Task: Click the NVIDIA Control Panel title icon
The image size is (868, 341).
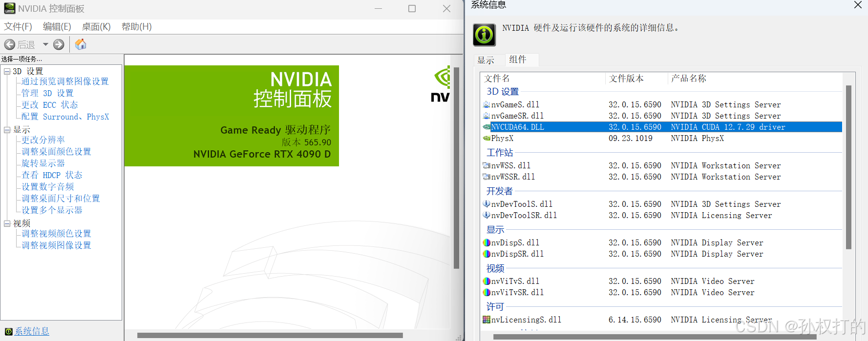Action: point(9,8)
